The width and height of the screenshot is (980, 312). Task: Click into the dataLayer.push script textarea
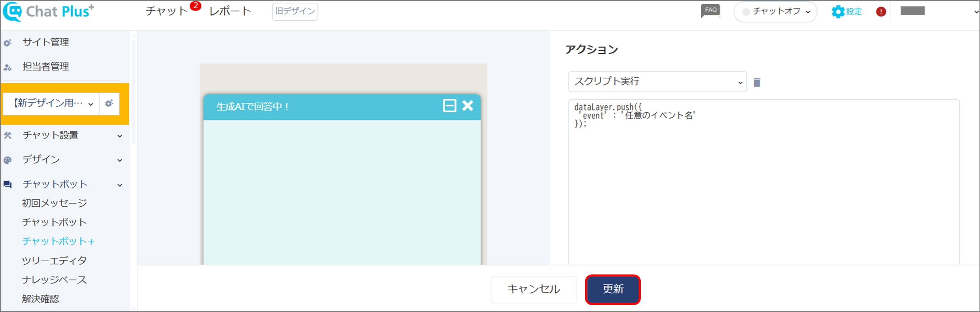pos(764,183)
